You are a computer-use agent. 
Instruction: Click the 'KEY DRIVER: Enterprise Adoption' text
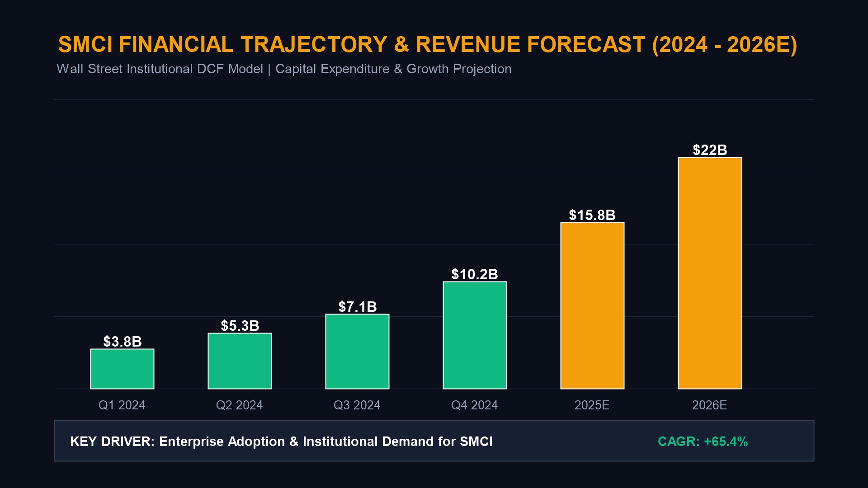(178, 441)
